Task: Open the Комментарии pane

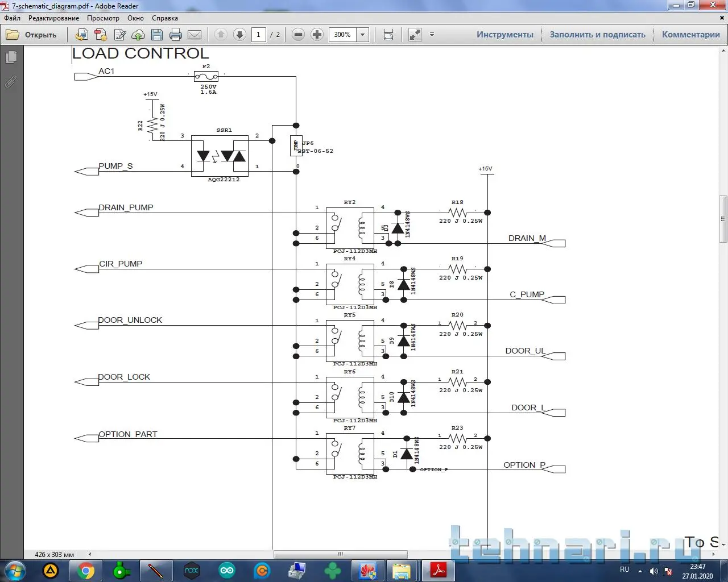Action: click(x=690, y=35)
